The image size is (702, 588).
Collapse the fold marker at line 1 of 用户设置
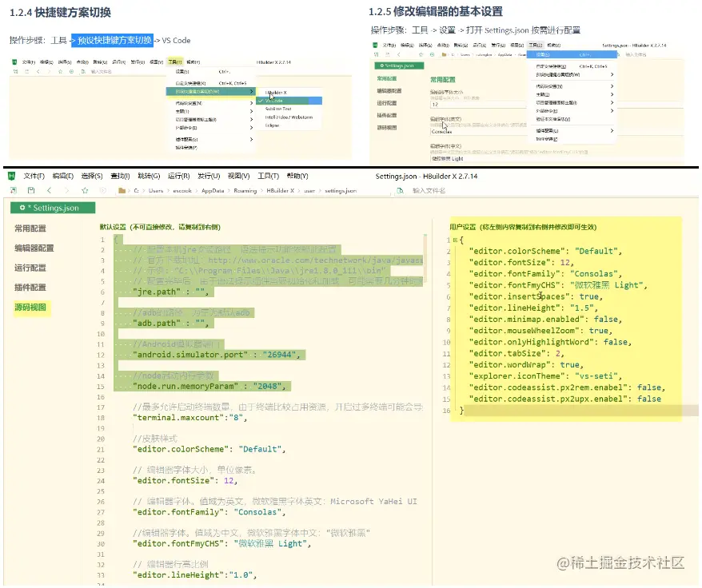455,240
